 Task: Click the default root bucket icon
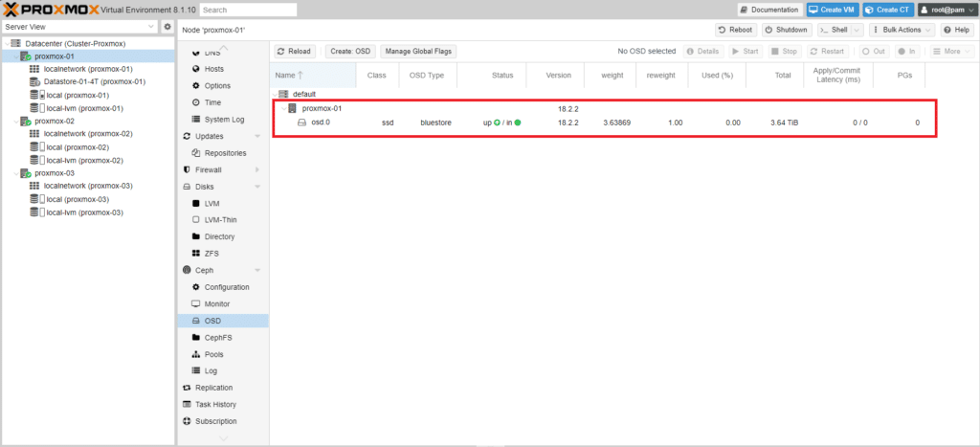pyautogui.click(x=283, y=94)
